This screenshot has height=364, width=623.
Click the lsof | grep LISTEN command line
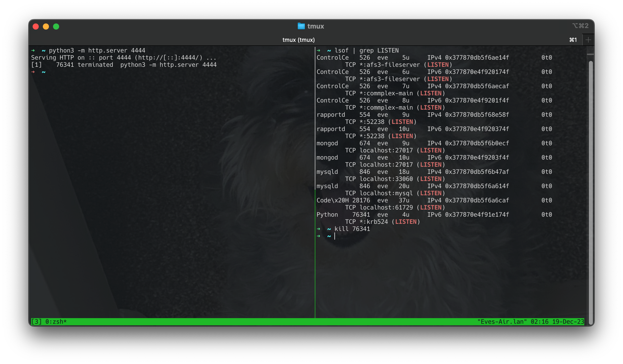click(x=367, y=50)
